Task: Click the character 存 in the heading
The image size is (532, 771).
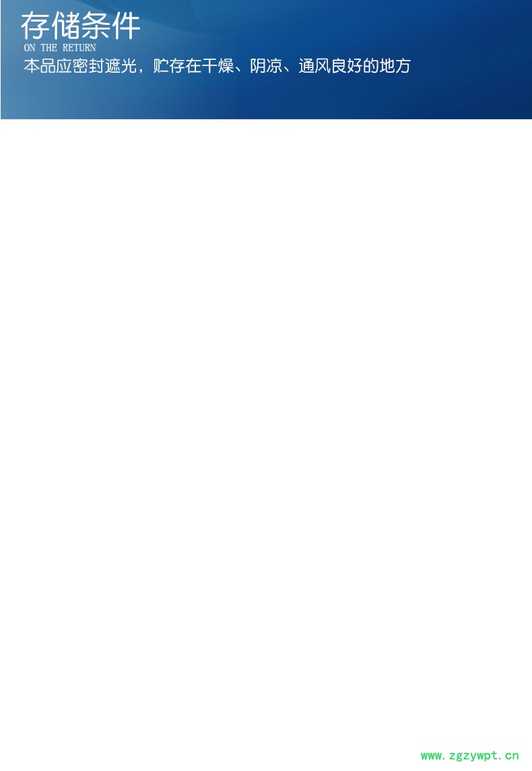Action: tap(35, 26)
